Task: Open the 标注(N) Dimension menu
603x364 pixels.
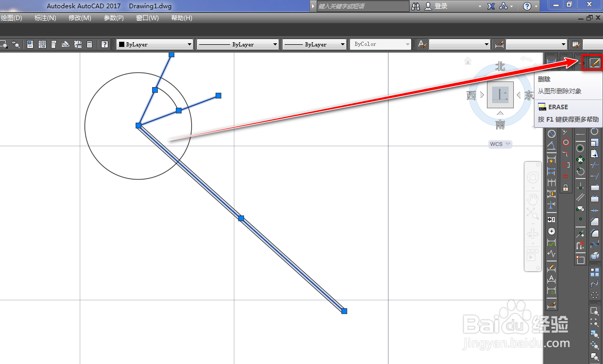Action: point(45,18)
